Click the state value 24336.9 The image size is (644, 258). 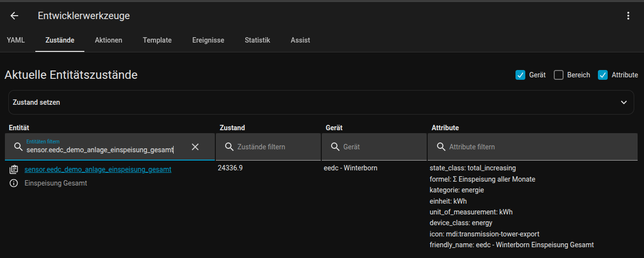(231, 168)
